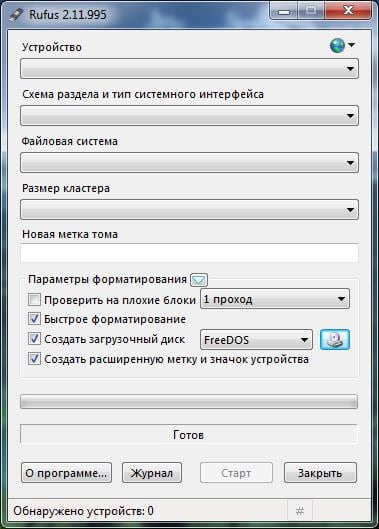The height and width of the screenshot is (529, 379).
Task: Open the О программе... about dialog
Action: click(x=66, y=473)
